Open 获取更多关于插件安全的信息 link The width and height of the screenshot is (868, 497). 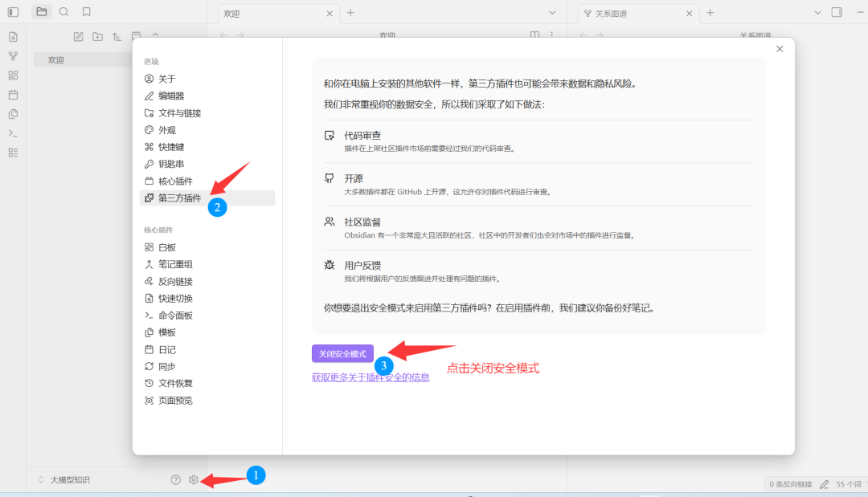pyautogui.click(x=371, y=377)
